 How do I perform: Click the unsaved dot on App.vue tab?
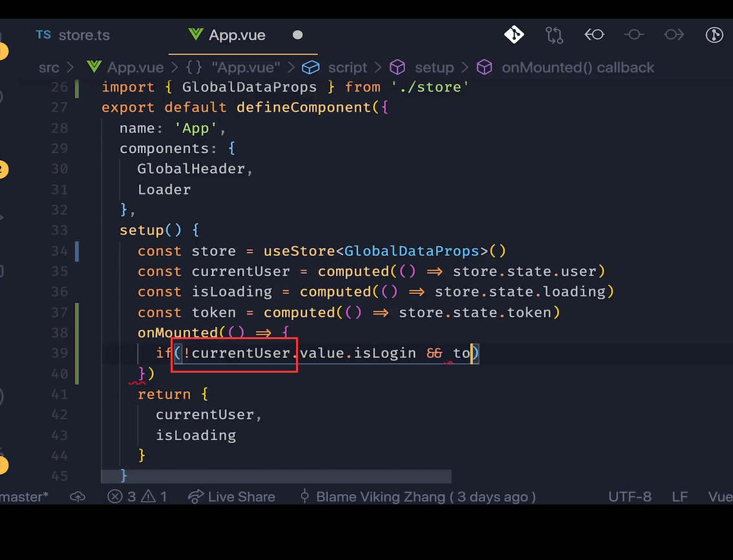coord(298,35)
